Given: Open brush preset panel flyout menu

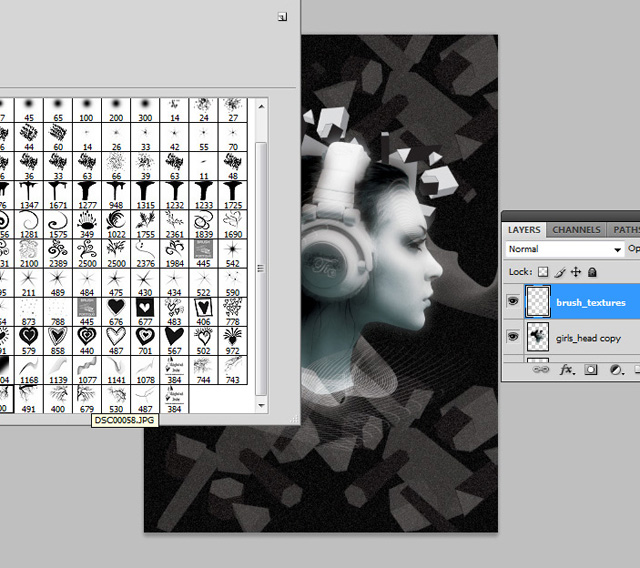Looking at the screenshot, I should coord(283,16).
